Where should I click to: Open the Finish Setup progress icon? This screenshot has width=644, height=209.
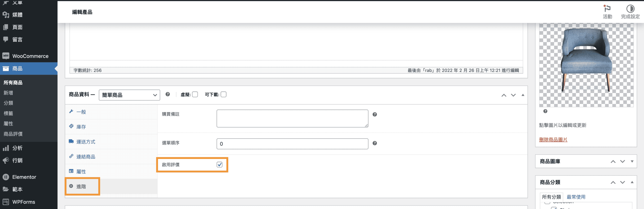[630, 9]
